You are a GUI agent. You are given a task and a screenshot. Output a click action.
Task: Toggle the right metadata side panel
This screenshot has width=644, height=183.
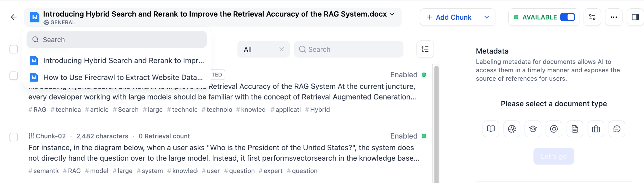[635, 17]
